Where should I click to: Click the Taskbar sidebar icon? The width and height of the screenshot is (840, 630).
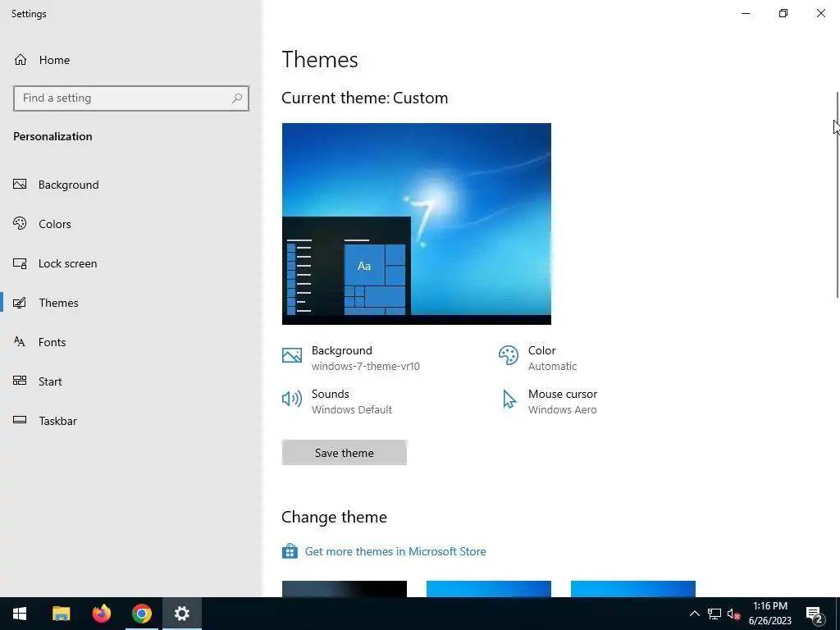point(20,420)
